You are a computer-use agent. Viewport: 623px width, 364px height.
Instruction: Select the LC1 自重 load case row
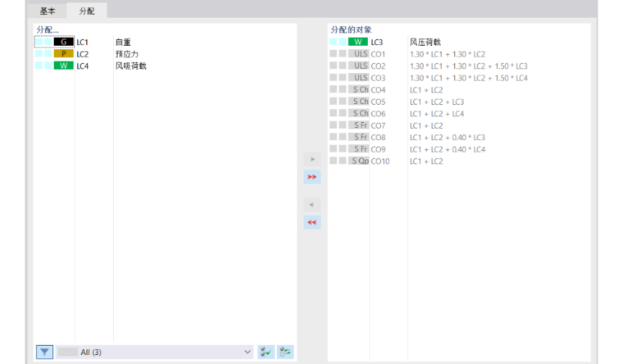click(165, 42)
